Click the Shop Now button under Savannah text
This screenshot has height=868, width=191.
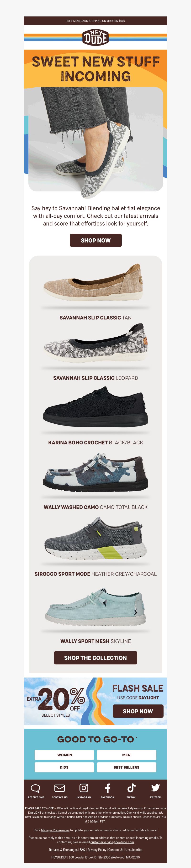coord(95,240)
